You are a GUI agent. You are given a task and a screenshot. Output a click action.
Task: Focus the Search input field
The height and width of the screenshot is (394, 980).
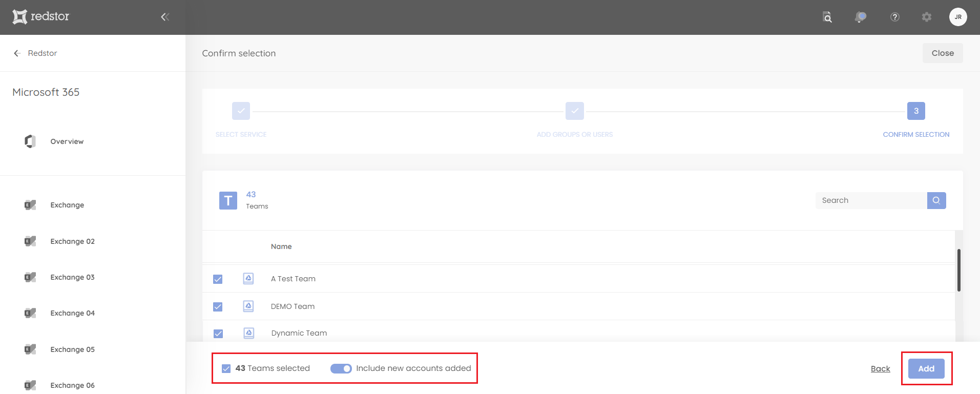point(871,200)
